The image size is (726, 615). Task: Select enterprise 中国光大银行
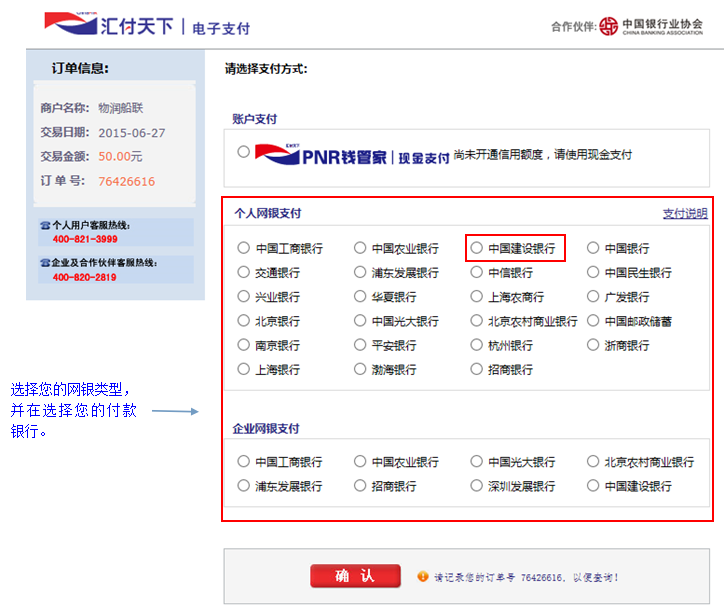point(476,461)
